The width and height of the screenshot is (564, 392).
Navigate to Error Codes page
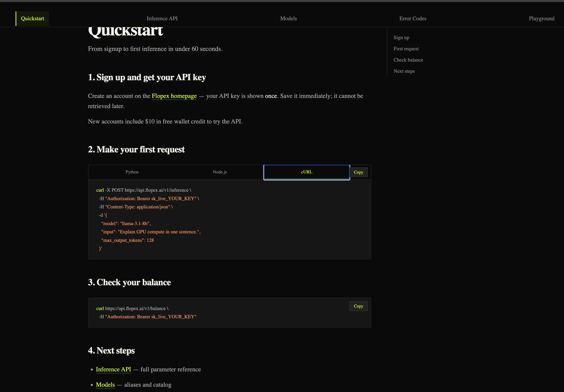point(412,19)
